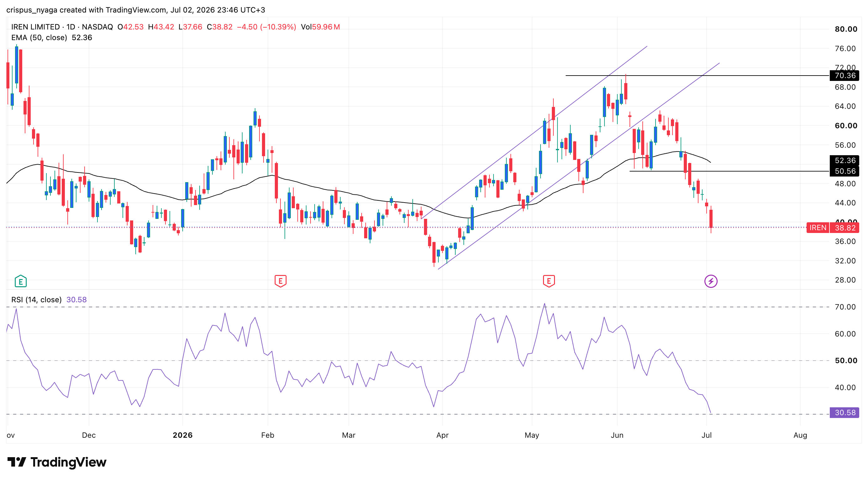Select the 70.36 resistance price label
Screen dimensions: 868x481
(x=844, y=76)
